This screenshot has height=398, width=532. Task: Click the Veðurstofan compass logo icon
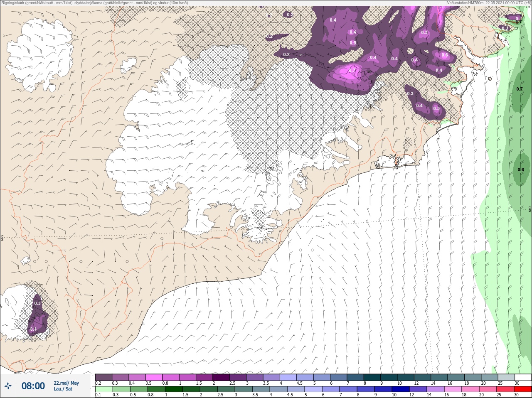coord(8,386)
